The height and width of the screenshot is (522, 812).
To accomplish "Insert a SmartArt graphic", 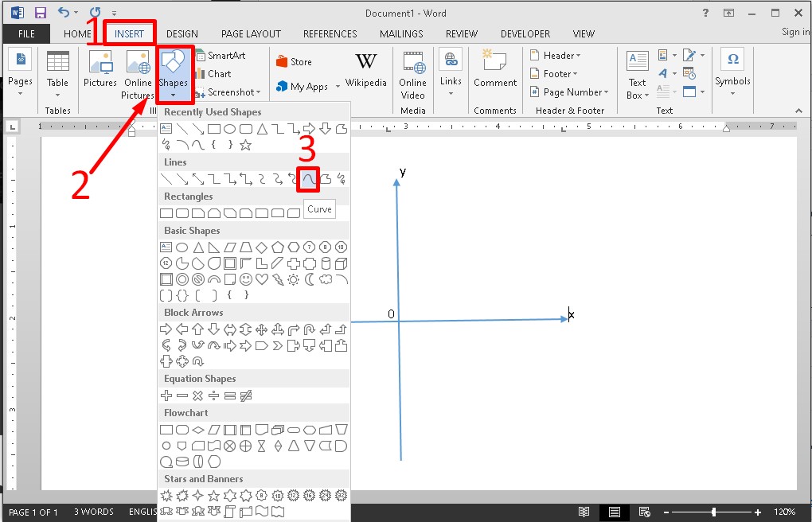I will coord(220,56).
